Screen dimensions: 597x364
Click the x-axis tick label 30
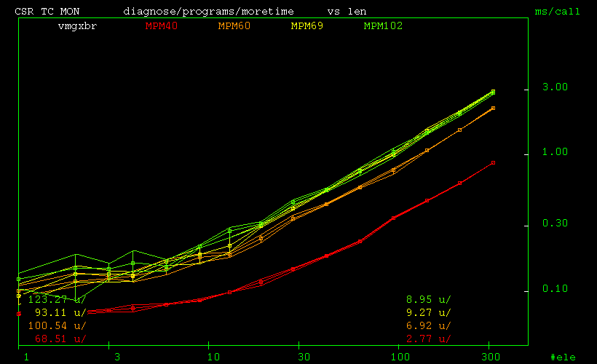[x=304, y=357]
